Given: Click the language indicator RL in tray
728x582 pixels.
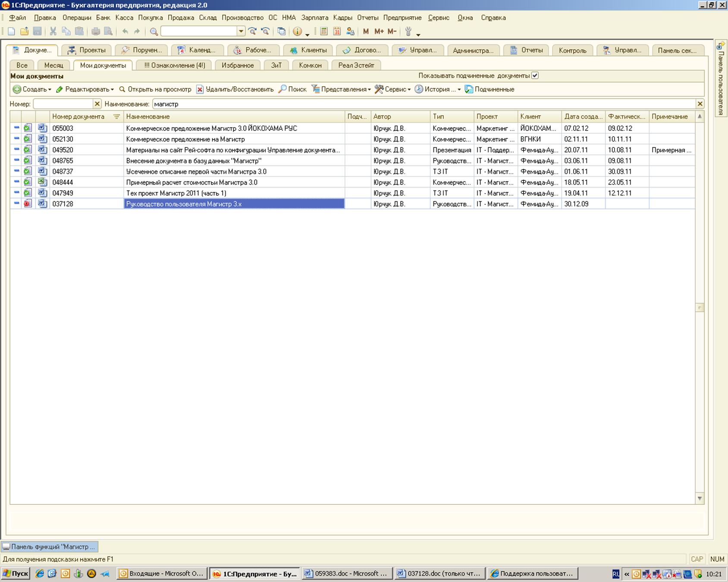Looking at the screenshot, I should [616, 574].
